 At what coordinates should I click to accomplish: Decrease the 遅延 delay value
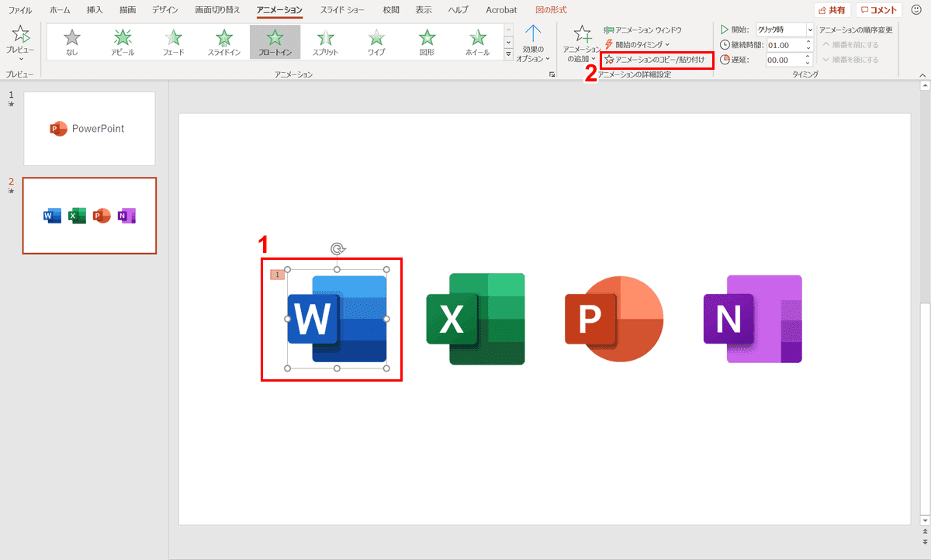(x=809, y=63)
